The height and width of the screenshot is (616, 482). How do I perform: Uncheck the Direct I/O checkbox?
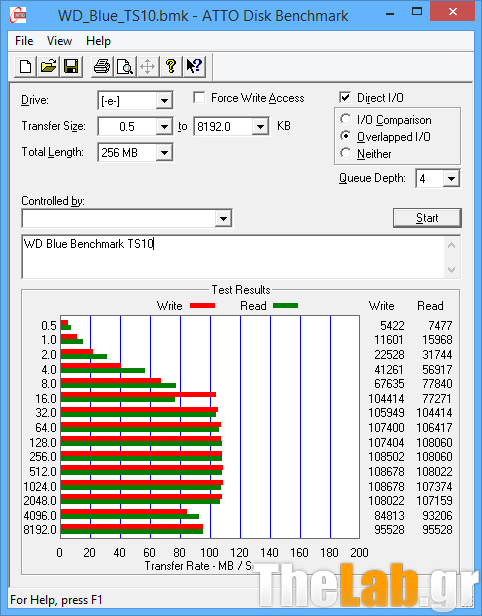345,97
